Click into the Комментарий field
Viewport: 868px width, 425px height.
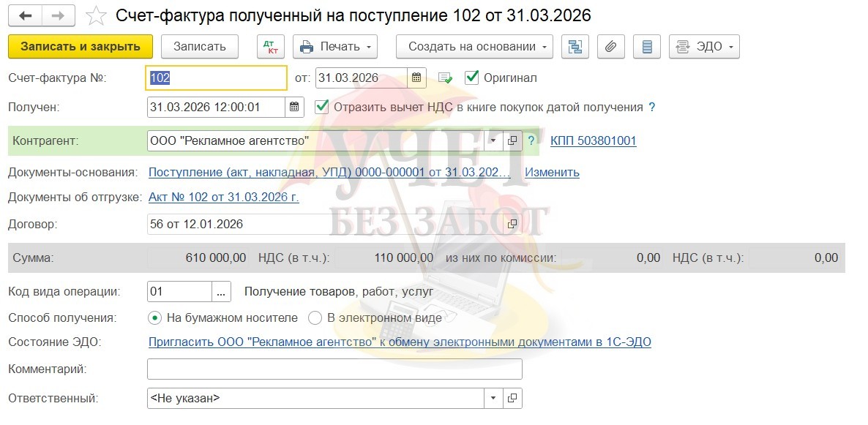tap(334, 369)
